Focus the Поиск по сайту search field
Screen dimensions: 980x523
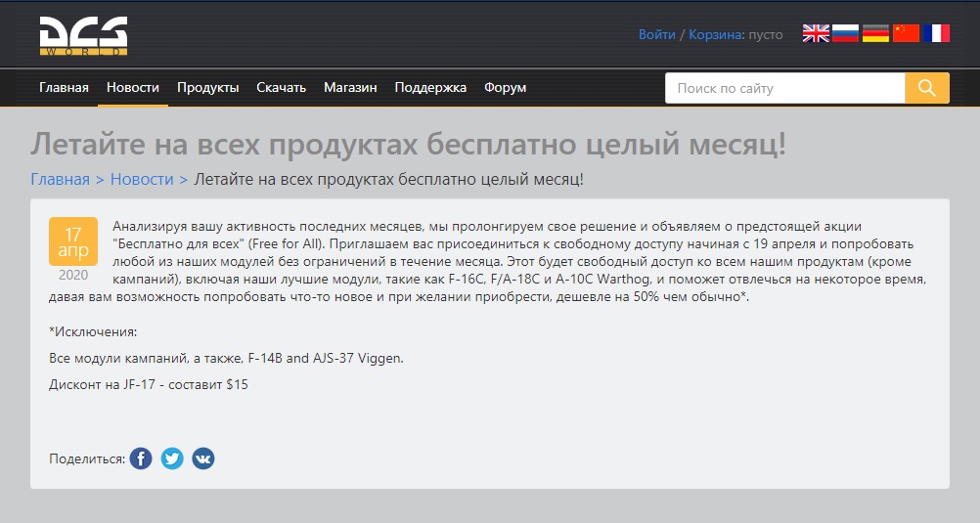pos(785,88)
